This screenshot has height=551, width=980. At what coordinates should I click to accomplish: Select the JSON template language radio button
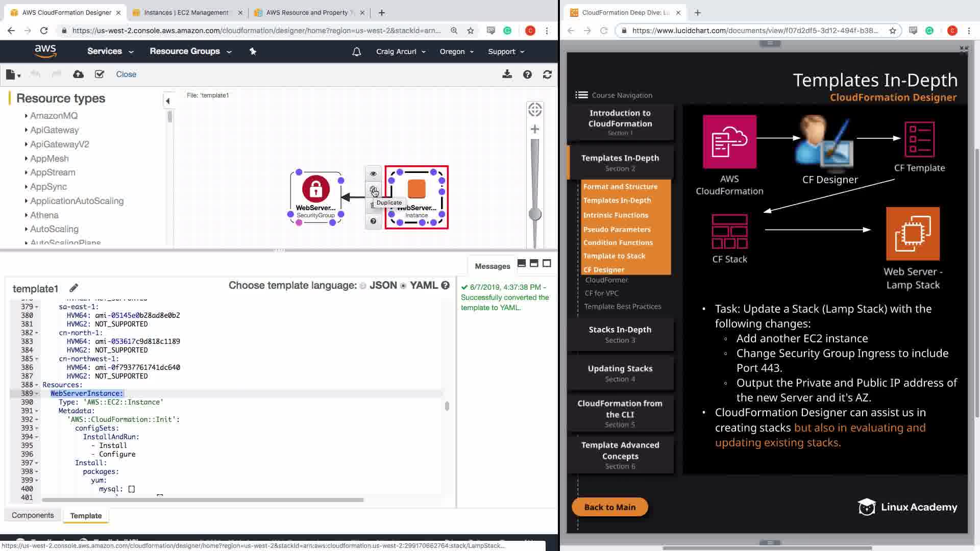(363, 286)
